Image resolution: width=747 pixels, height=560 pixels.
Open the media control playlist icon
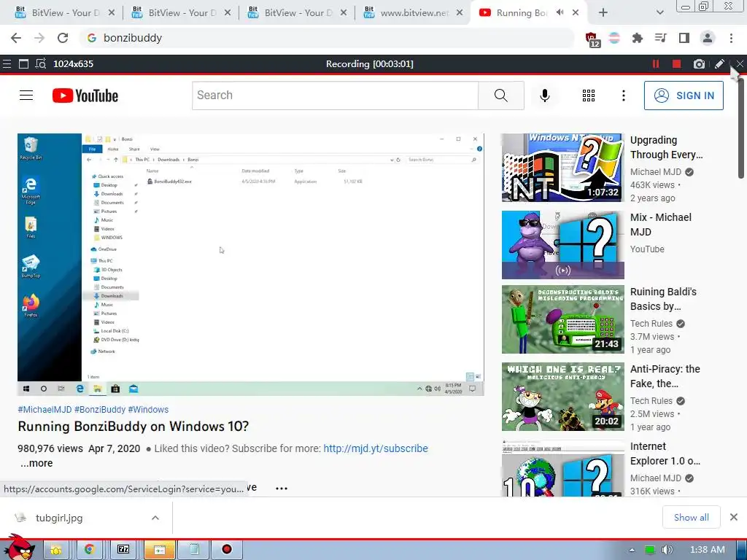pos(660,38)
